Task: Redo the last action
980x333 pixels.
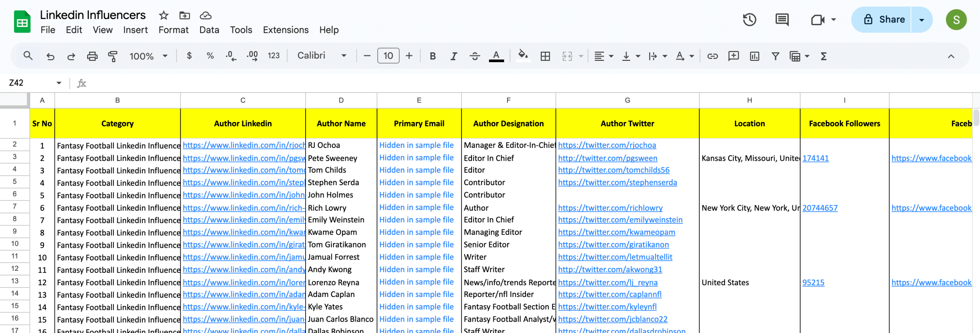Action: (71, 56)
